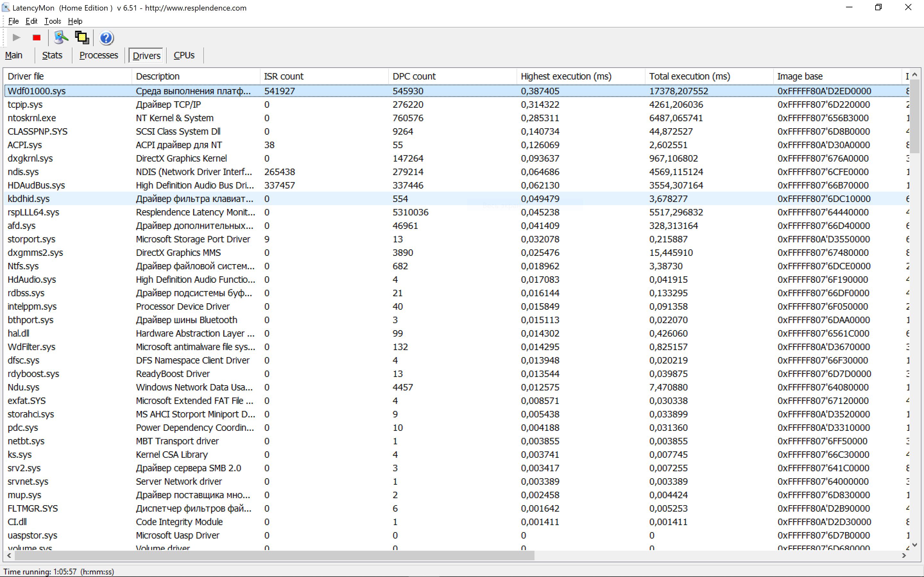Sort by the ISR count column header
The width and height of the screenshot is (924, 577).
(x=284, y=76)
